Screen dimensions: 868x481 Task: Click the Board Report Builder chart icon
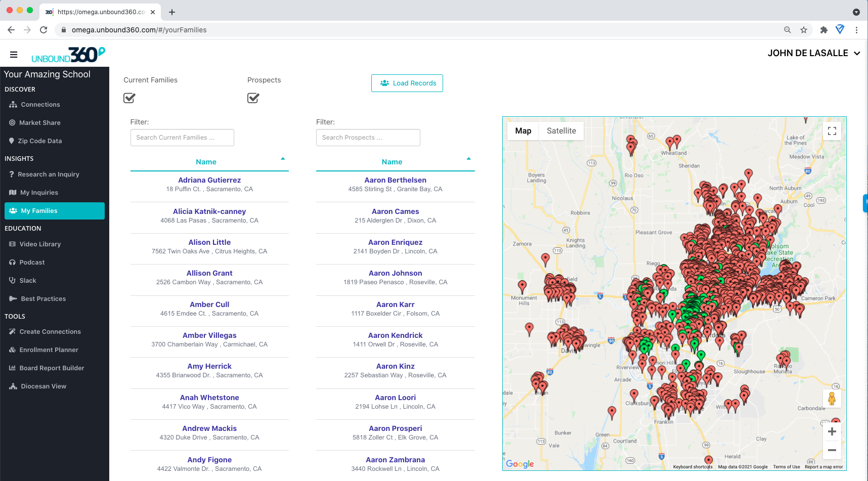[x=12, y=368]
